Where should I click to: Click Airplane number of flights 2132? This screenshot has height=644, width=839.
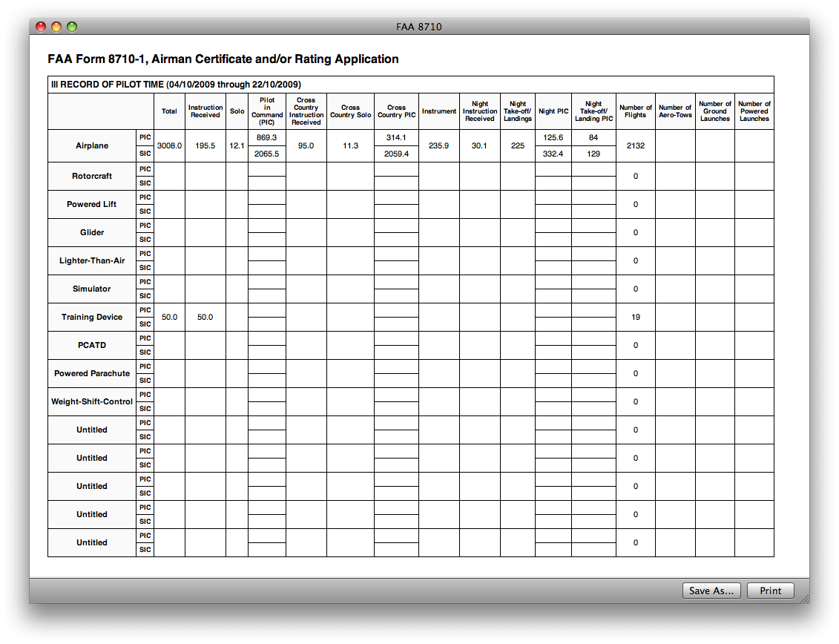click(636, 145)
